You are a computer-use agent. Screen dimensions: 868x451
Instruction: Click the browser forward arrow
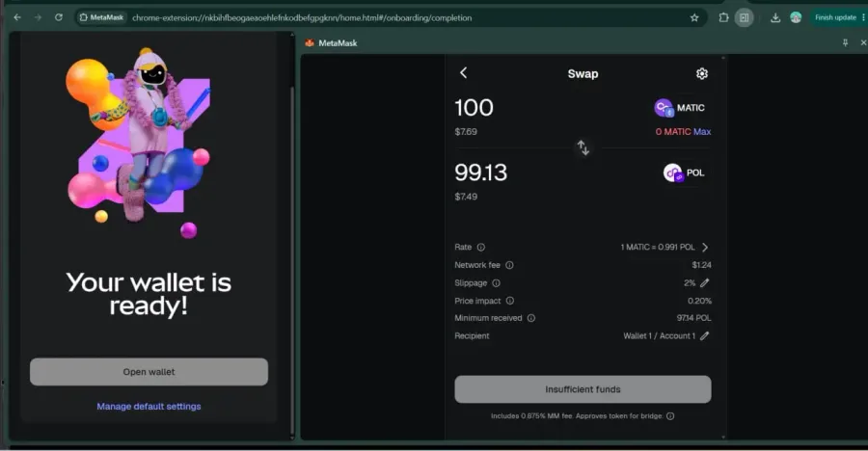(x=38, y=17)
